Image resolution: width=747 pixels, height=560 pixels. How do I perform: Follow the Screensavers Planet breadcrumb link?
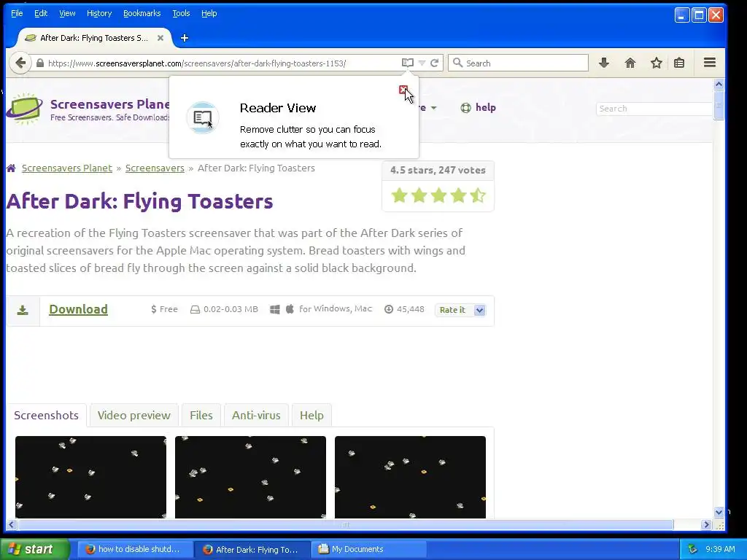coord(66,168)
